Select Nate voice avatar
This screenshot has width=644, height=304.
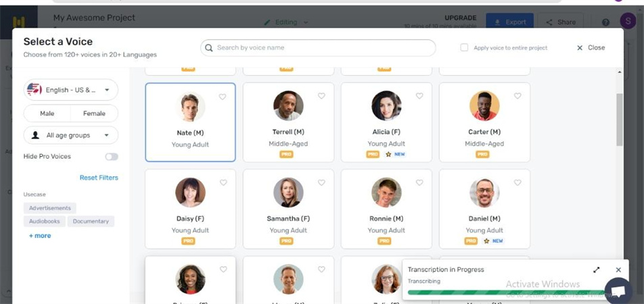tap(190, 107)
